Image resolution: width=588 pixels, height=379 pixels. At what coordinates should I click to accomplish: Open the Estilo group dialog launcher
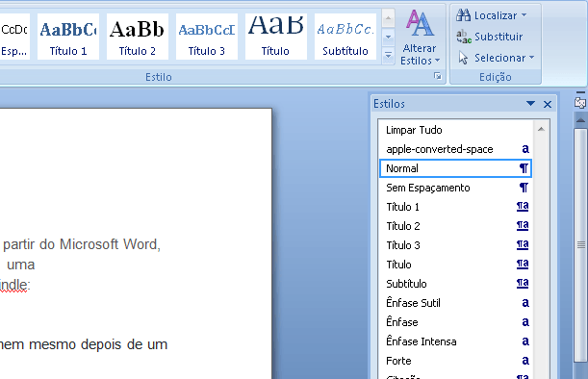438,76
